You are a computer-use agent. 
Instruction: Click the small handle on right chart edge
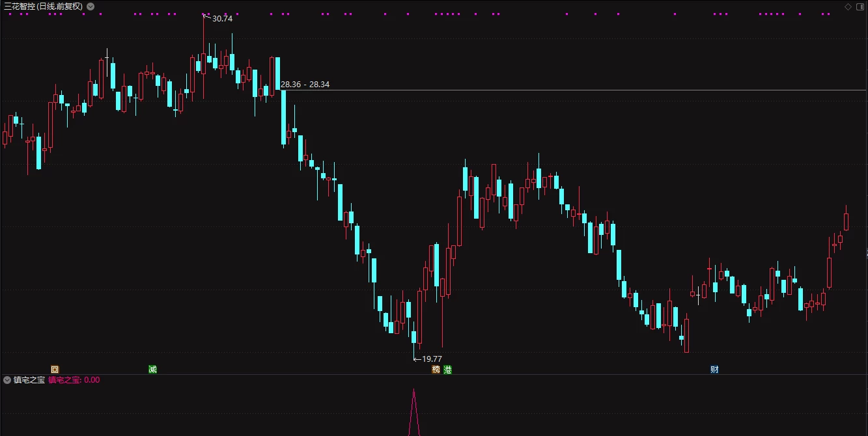[866, 252]
